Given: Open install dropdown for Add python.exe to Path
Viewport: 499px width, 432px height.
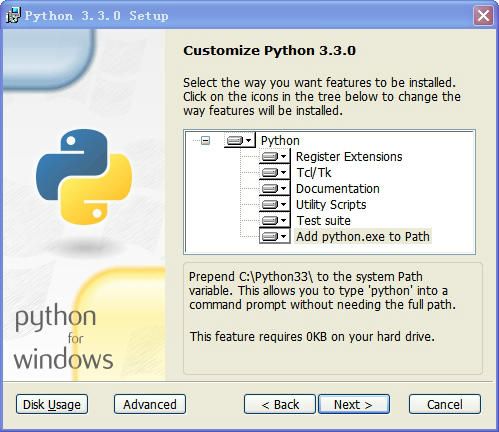Looking at the screenshot, I should click(x=275, y=236).
